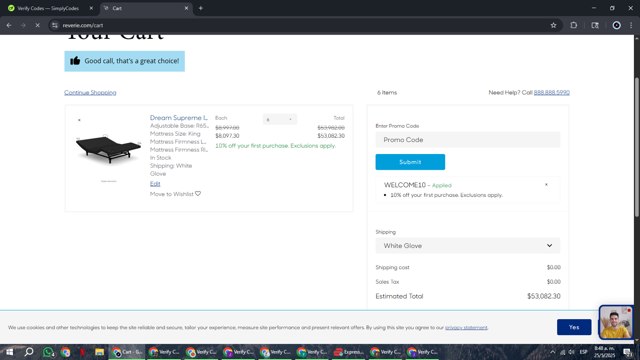Open the Dream Supreme product link
This screenshot has width=640, height=360.
coord(179,118)
